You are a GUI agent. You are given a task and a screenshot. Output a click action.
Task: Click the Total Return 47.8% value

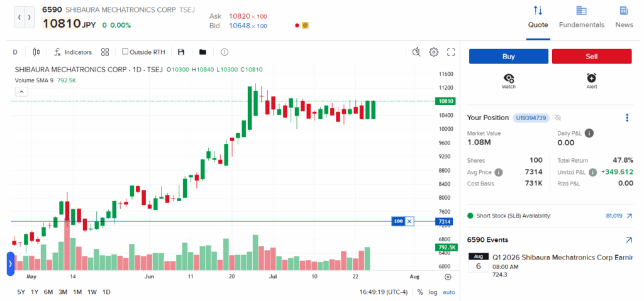[623, 161]
